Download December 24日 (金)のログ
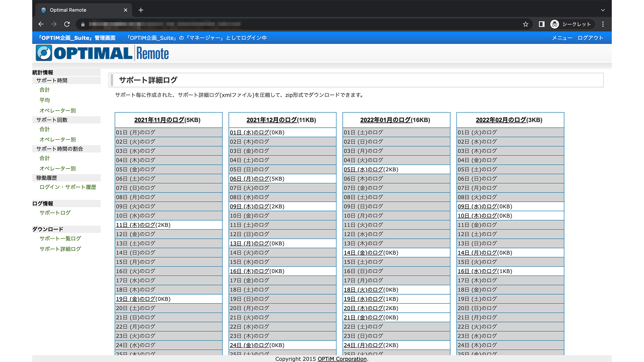The height and width of the screenshot is (362, 644). click(250, 345)
